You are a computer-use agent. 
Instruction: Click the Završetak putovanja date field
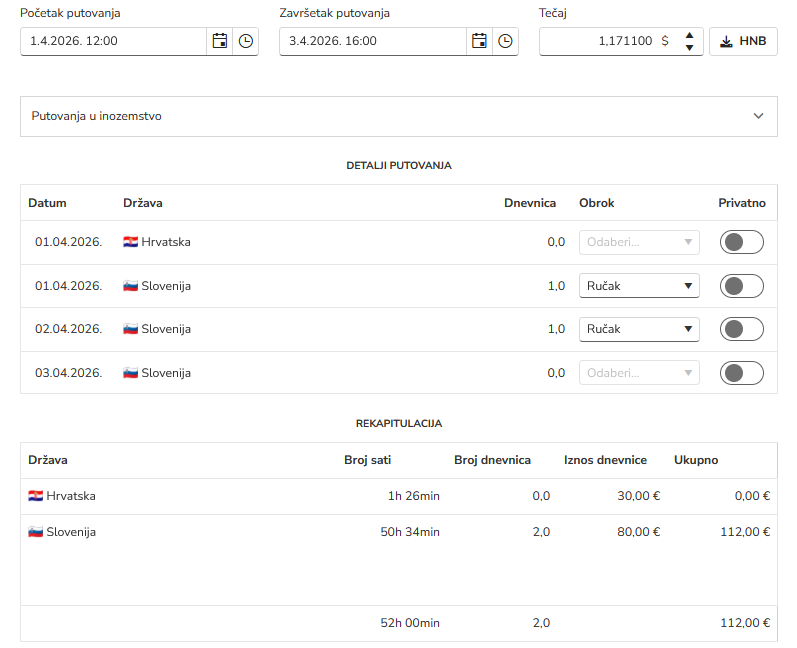point(372,42)
